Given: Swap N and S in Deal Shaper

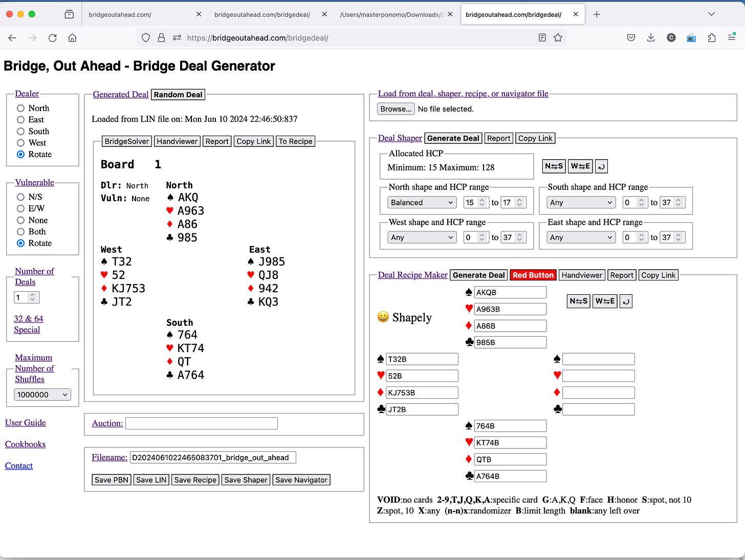Looking at the screenshot, I should tap(554, 166).
